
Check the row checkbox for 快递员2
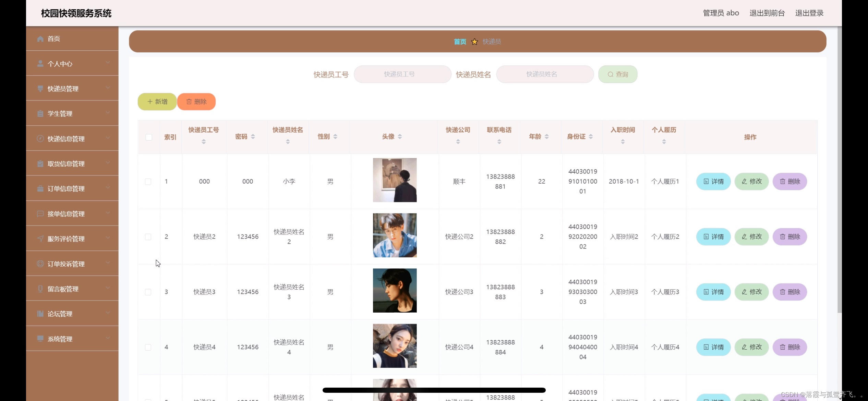pyautogui.click(x=148, y=237)
